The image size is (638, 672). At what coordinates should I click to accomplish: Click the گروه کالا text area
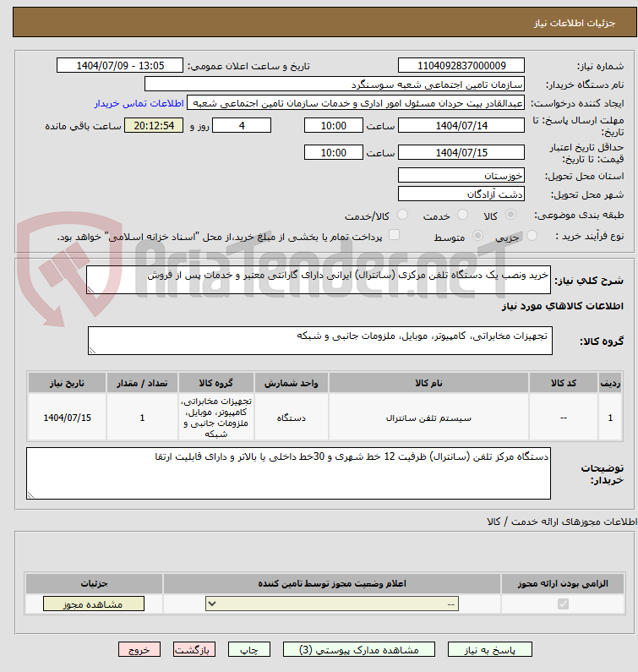point(320,341)
